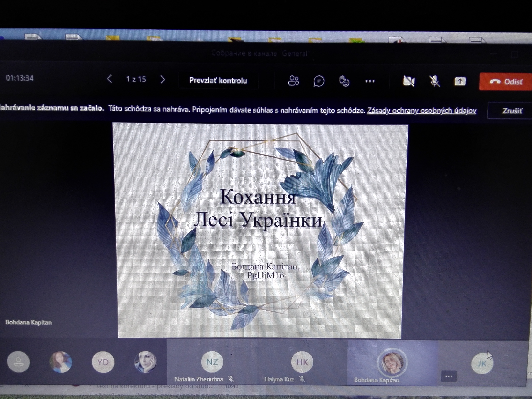Open more options on Bohdana Kapitan tile
The width and height of the screenshot is (532, 399).
[x=449, y=376]
